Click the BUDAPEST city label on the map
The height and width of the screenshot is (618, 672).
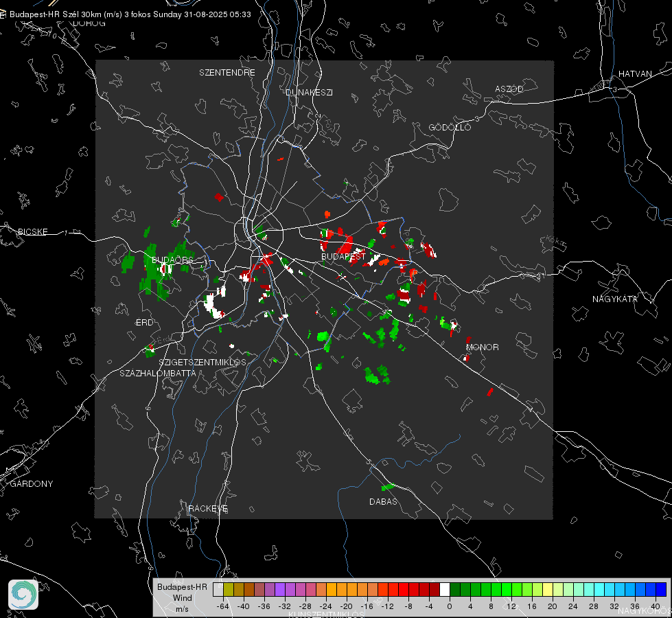click(x=343, y=256)
